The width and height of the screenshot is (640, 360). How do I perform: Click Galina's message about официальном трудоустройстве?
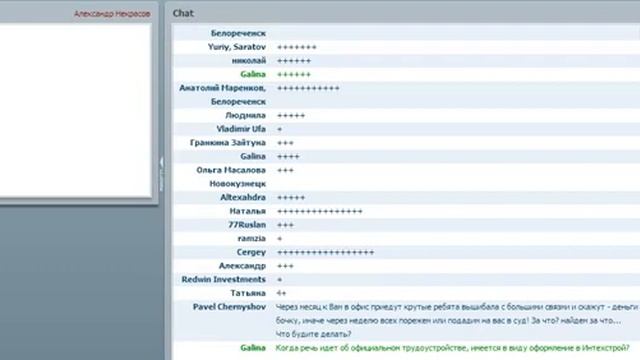(x=453, y=348)
